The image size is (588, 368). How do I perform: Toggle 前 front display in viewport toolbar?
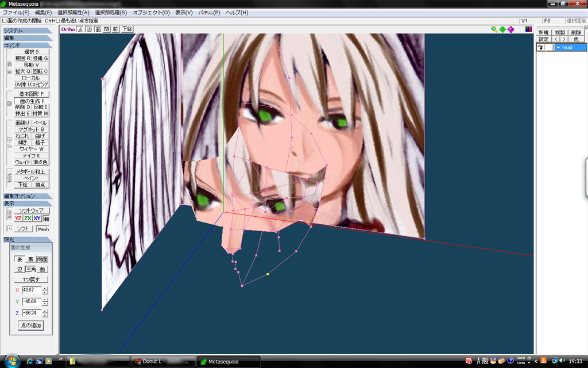click(x=115, y=29)
